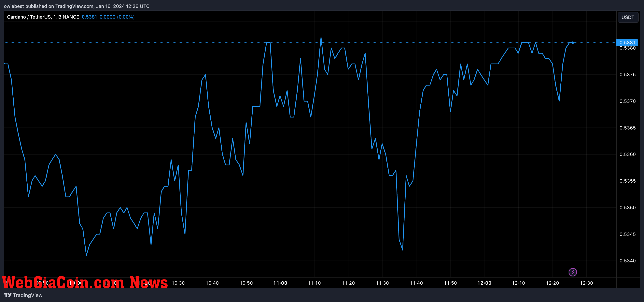Image resolution: width=644 pixels, height=302 pixels.
Task: Click the 0.5370 price axis label
Action: (x=627, y=101)
